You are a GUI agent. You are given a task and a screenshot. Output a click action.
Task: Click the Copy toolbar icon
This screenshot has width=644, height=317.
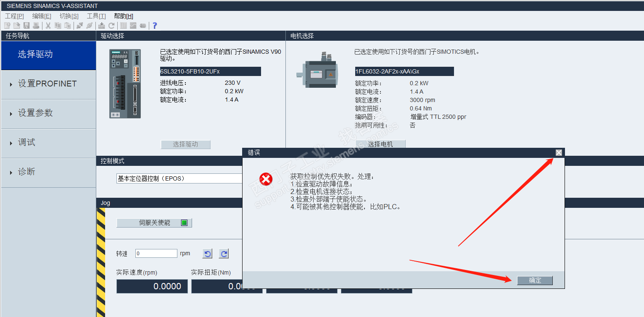coord(58,26)
